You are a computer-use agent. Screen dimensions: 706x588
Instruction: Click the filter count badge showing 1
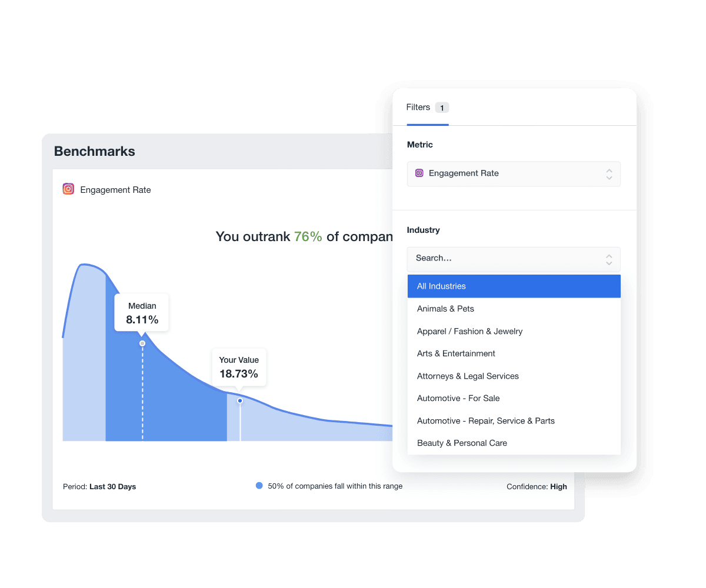[442, 107]
